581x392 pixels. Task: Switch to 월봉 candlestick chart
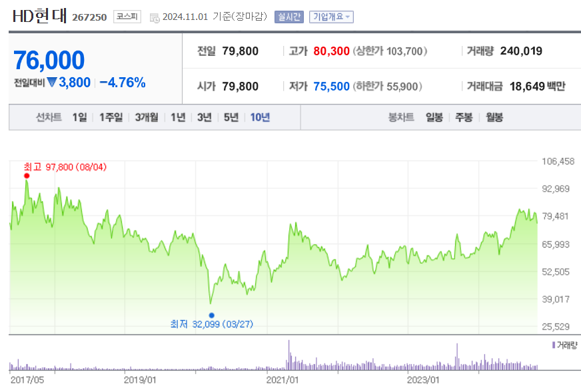tap(494, 117)
